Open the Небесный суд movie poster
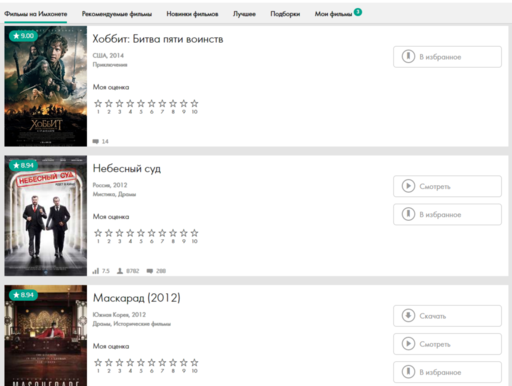512x386 pixels. tap(46, 216)
